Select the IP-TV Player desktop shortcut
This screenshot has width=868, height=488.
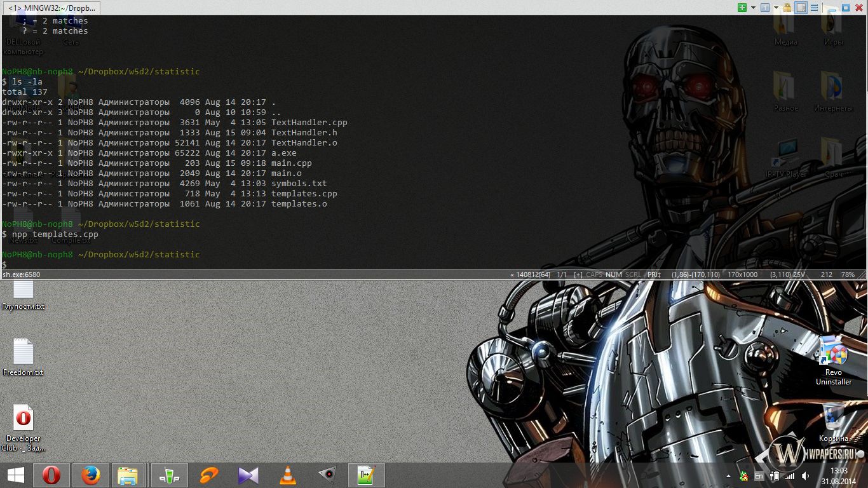(786, 159)
